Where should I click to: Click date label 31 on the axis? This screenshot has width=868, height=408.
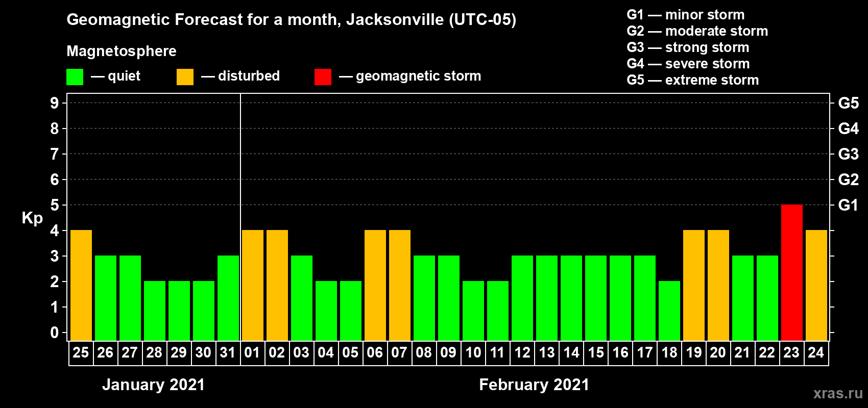click(x=228, y=352)
